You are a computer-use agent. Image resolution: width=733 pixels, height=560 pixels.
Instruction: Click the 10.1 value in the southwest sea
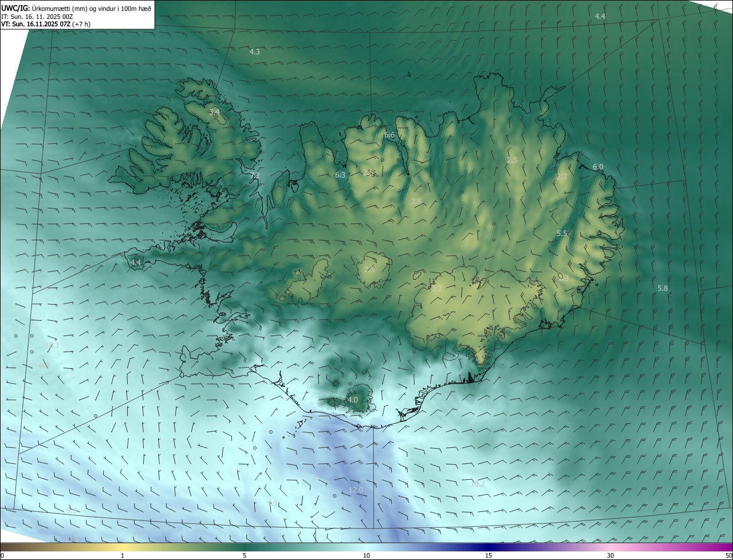click(x=52, y=345)
